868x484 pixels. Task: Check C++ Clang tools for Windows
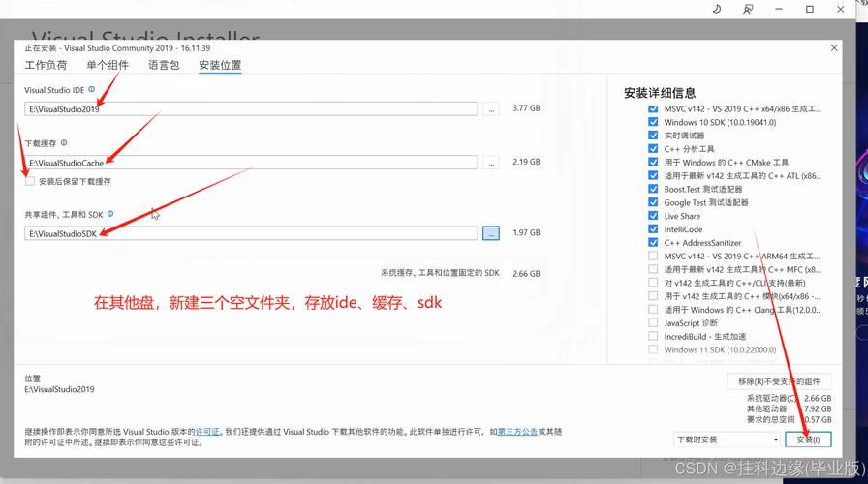pyautogui.click(x=653, y=309)
